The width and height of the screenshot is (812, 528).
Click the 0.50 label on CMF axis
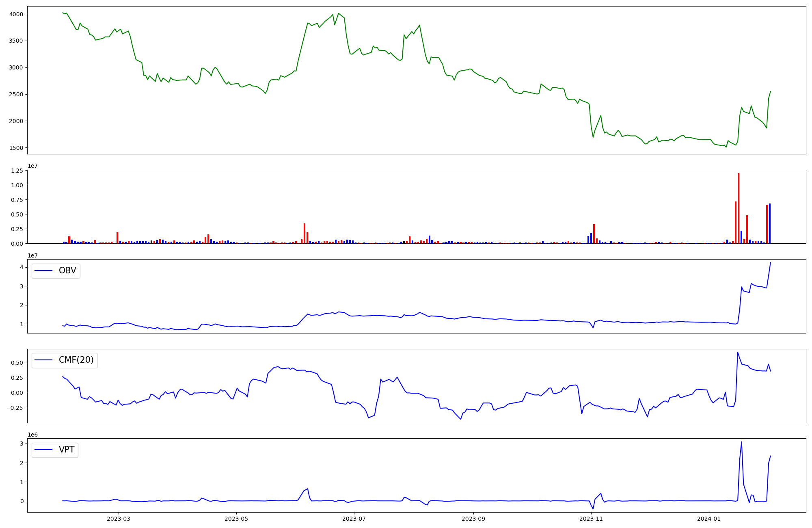17,363
